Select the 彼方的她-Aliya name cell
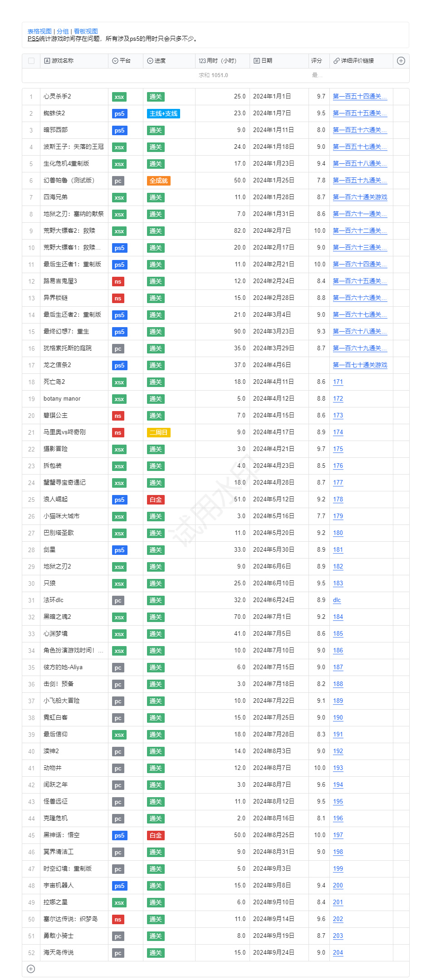Image resolution: width=431 pixels, height=980 pixels. [74, 667]
